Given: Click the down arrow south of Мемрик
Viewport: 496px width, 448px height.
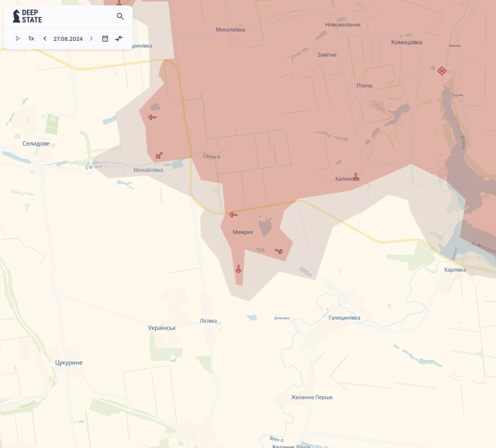Looking at the screenshot, I should pos(238,269).
